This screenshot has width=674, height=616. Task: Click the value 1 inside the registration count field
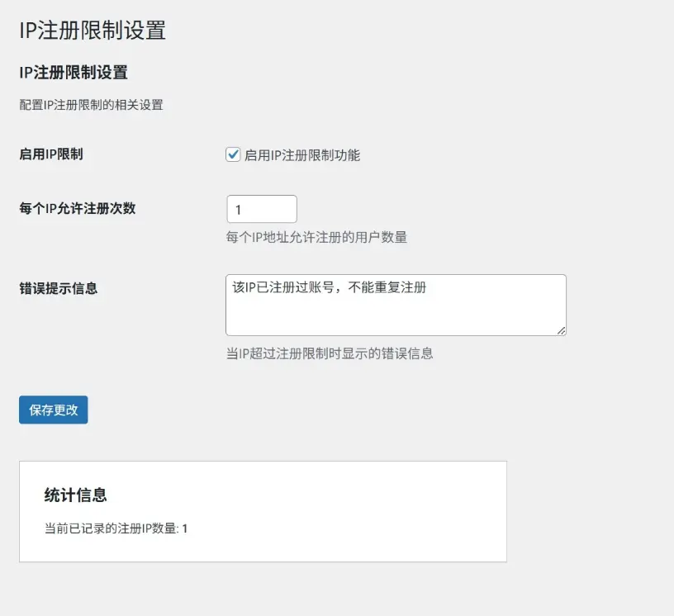pyautogui.click(x=239, y=210)
